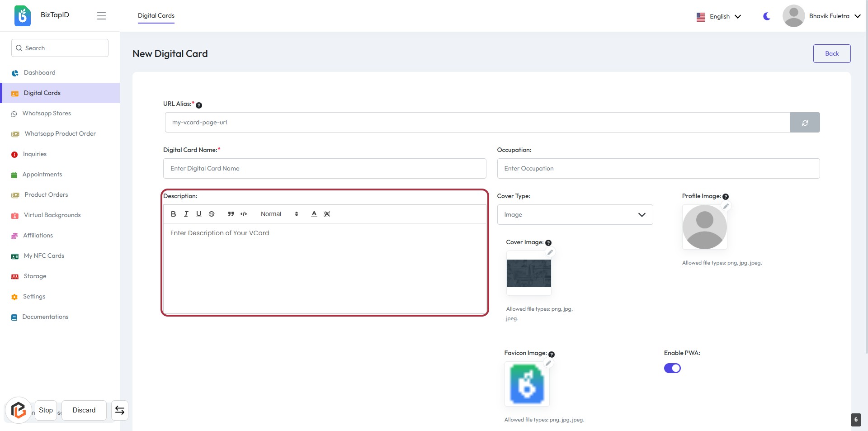868x431 pixels.
Task: Click the regenerate URL alias icon
Action: 805,123
